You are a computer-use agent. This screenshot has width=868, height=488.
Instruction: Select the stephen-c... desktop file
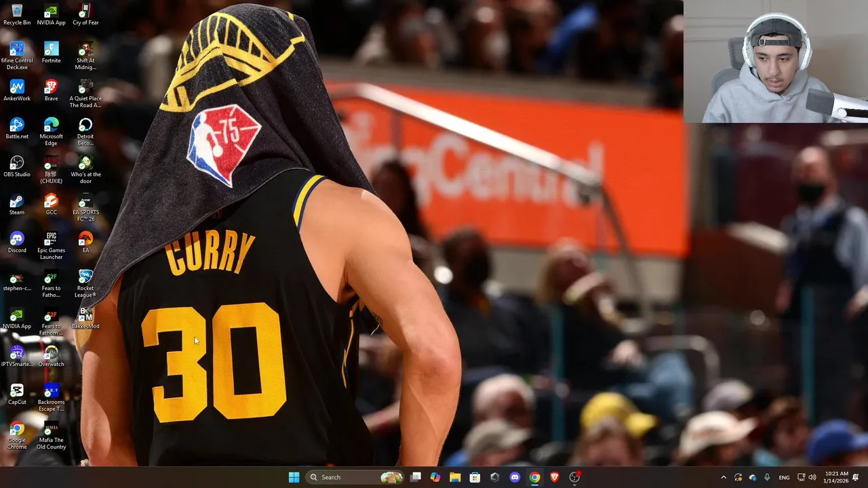[17, 281]
